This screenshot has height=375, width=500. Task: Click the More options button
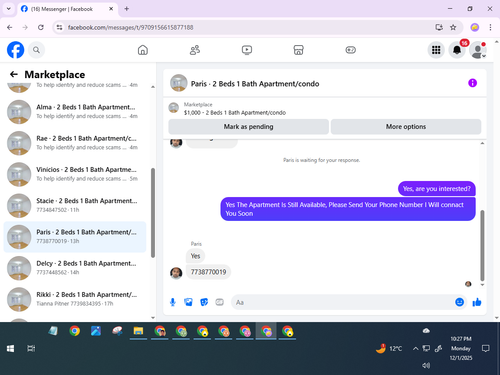406,127
